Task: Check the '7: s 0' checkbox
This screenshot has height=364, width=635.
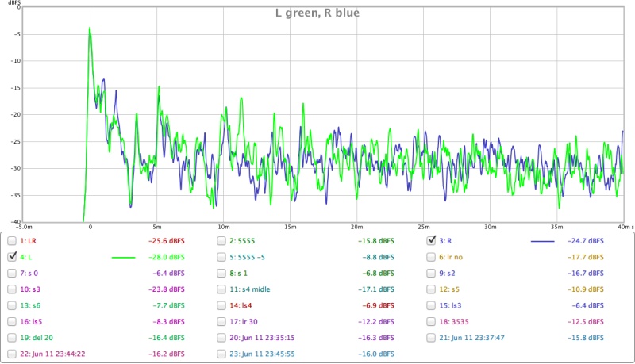Action: point(12,273)
